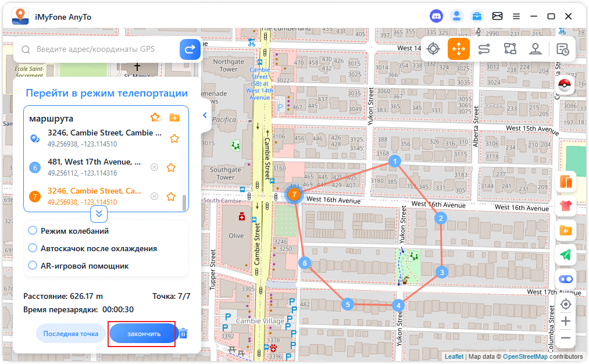Remove the 481 West 17th Avenue point
589x364 pixels.
tap(154, 167)
